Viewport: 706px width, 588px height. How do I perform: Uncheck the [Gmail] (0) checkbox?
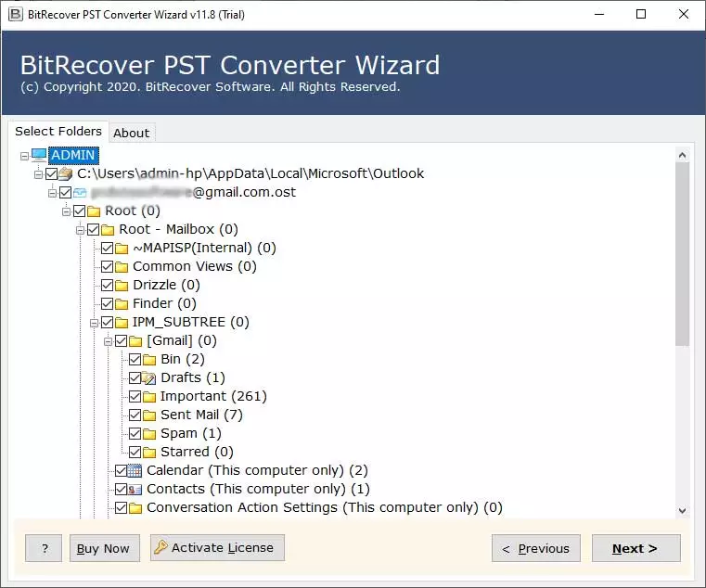122,340
